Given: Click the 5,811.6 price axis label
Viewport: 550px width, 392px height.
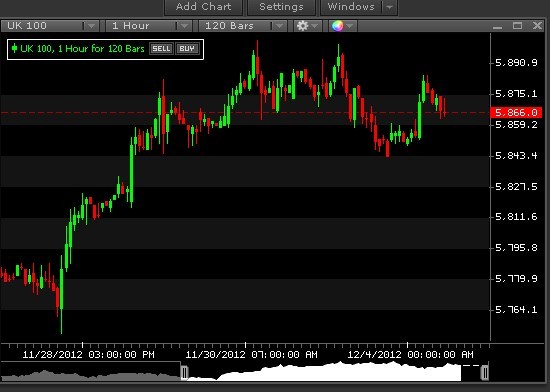Looking at the screenshot, I should point(516,217).
